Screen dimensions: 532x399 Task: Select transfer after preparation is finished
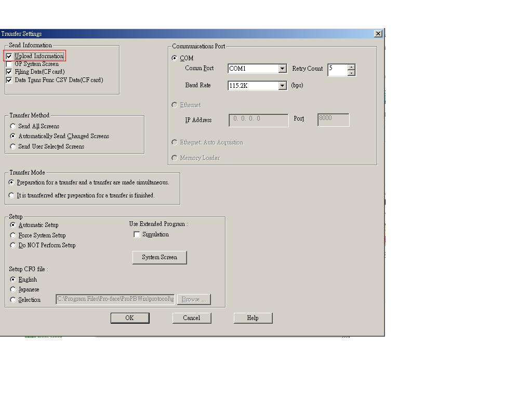[x=11, y=195]
